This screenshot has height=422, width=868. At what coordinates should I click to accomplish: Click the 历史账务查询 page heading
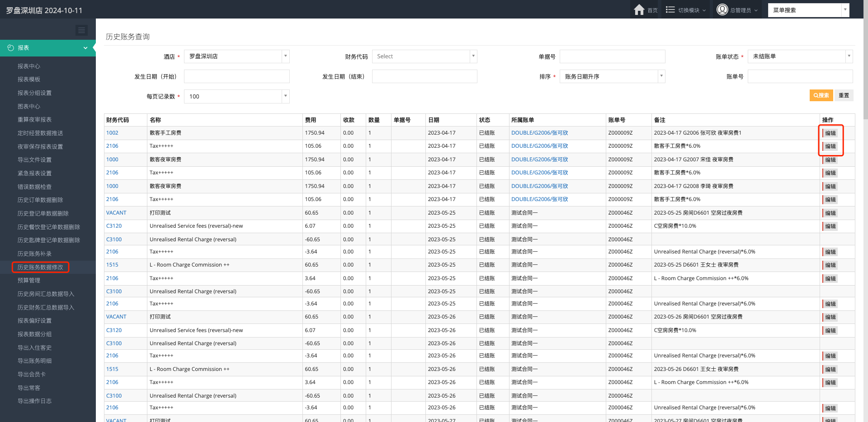[127, 37]
